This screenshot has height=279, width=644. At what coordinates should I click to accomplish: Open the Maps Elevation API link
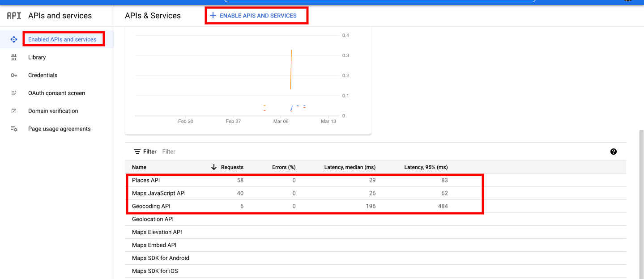pyautogui.click(x=157, y=232)
